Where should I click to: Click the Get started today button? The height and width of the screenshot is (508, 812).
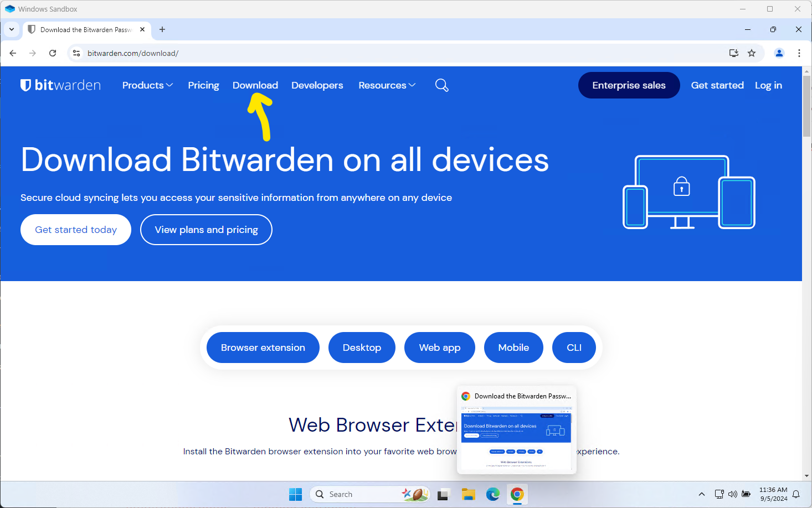(x=76, y=230)
